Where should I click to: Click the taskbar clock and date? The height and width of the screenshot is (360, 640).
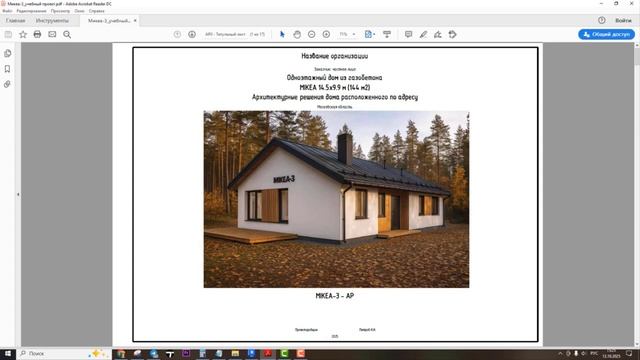[611, 353]
